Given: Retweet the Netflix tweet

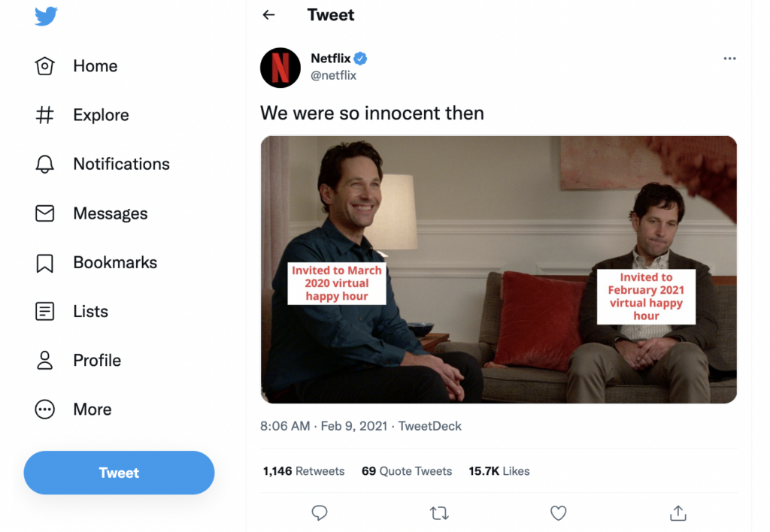Looking at the screenshot, I should 439,513.
